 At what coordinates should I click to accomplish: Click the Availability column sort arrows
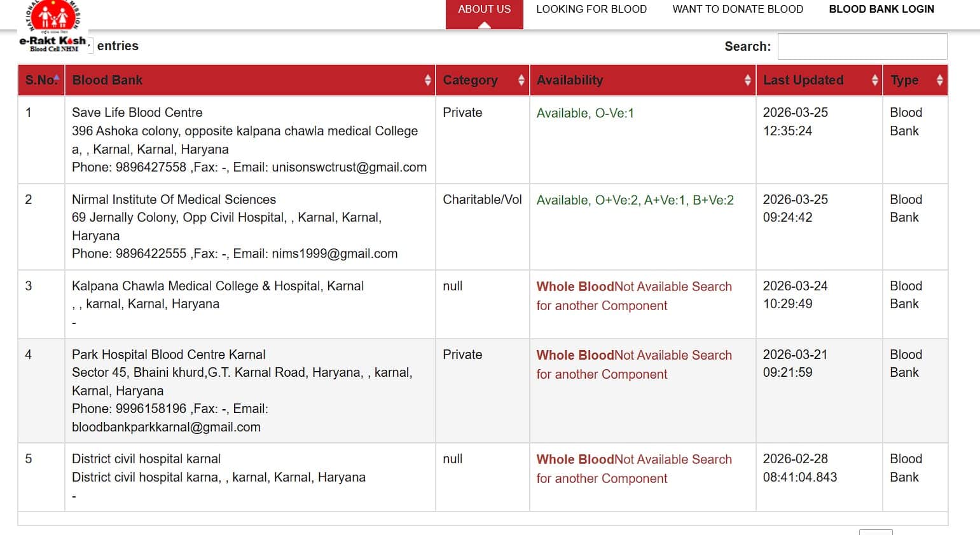(747, 80)
